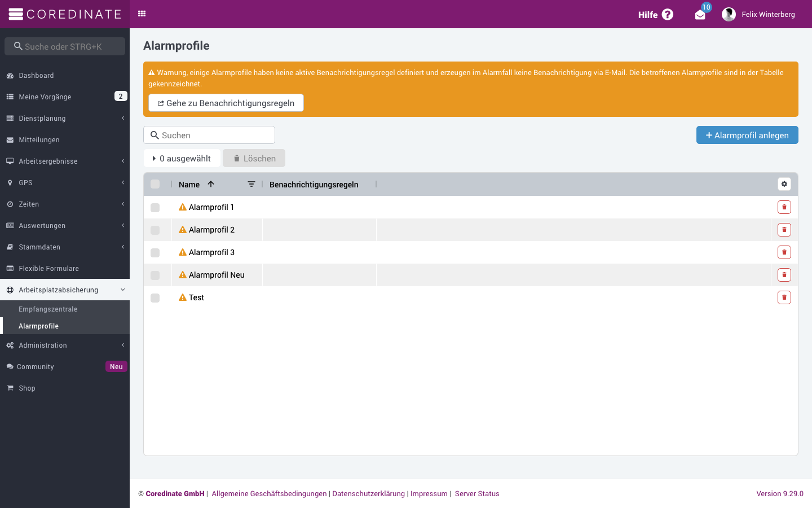Open the apps grid icon in top bar

142,14
